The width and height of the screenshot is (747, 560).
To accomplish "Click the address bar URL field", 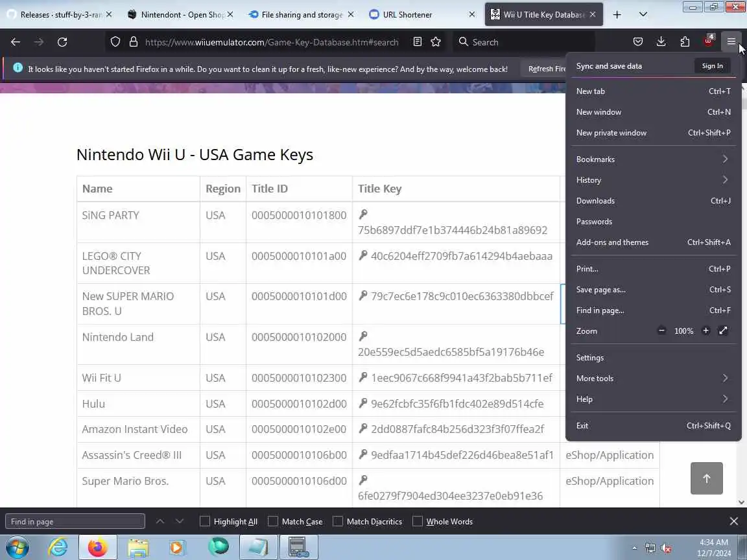I will [x=272, y=42].
